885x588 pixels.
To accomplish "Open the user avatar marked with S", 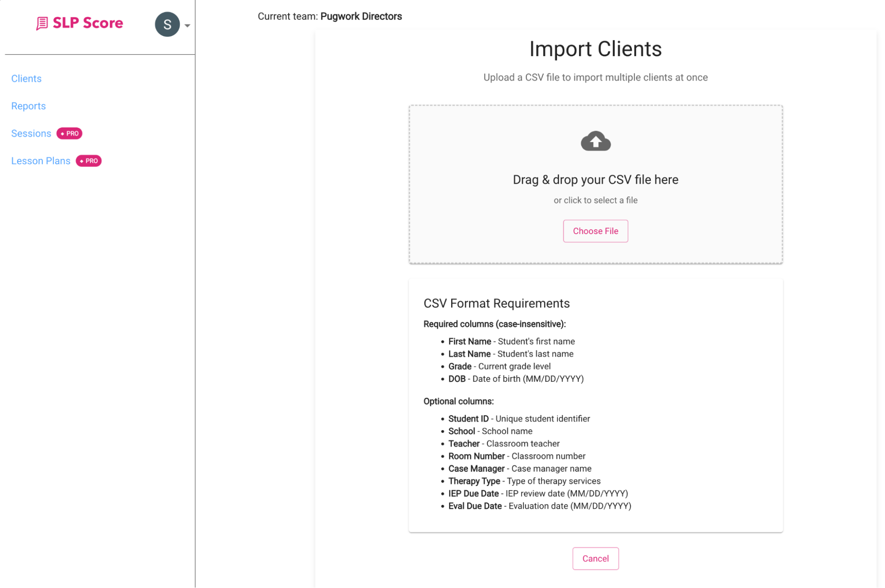I will tap(167, 24).
